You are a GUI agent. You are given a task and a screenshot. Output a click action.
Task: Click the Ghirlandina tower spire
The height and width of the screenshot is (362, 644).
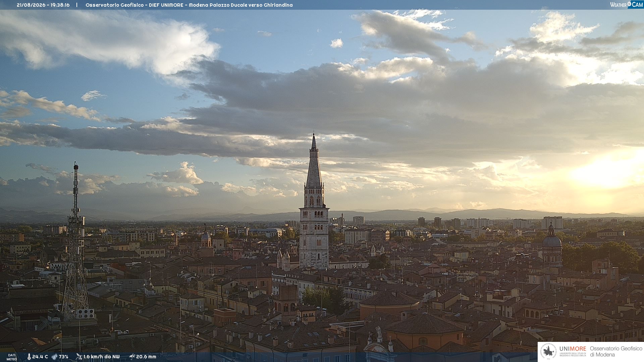314,161
